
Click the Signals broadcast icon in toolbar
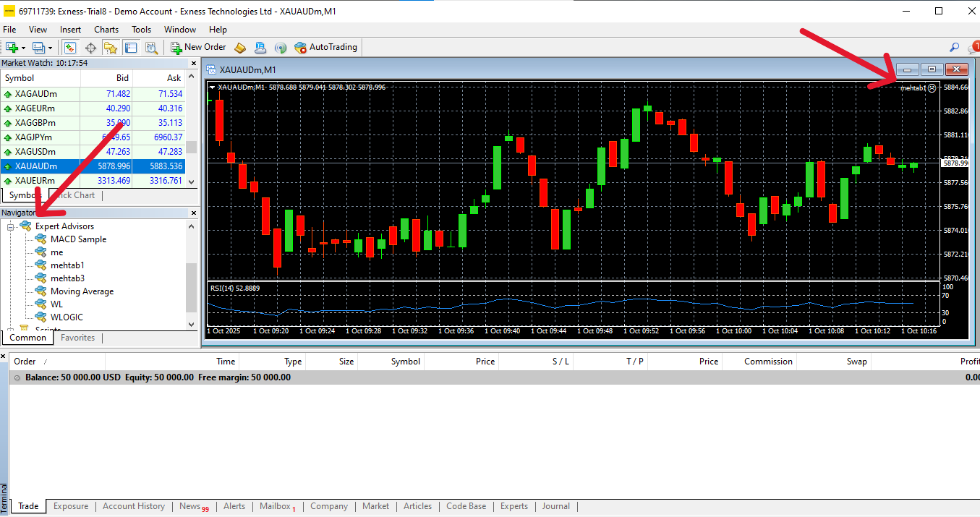tap(281, 48)
